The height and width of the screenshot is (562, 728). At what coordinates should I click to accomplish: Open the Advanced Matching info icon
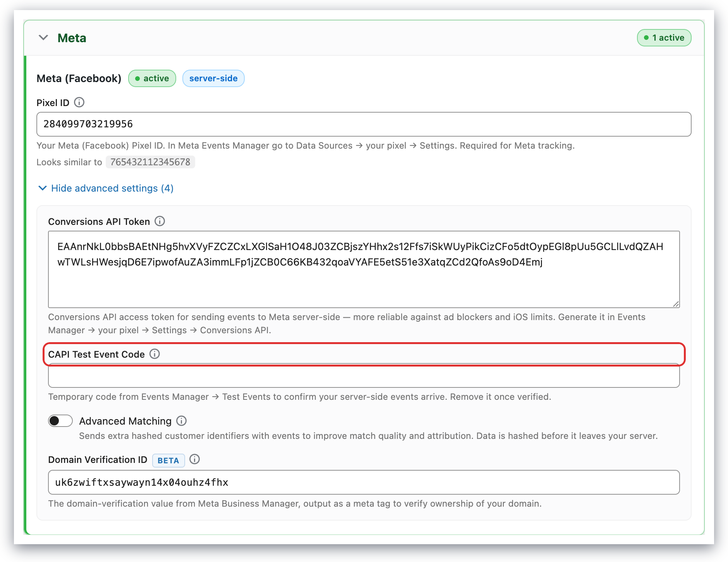point(181,421)
